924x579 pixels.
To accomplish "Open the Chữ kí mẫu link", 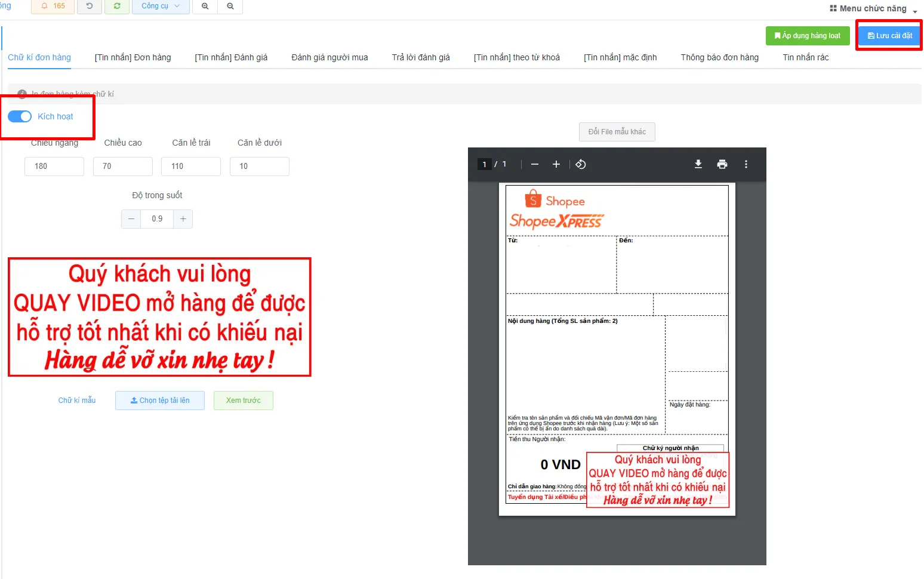I will [77, 401].
